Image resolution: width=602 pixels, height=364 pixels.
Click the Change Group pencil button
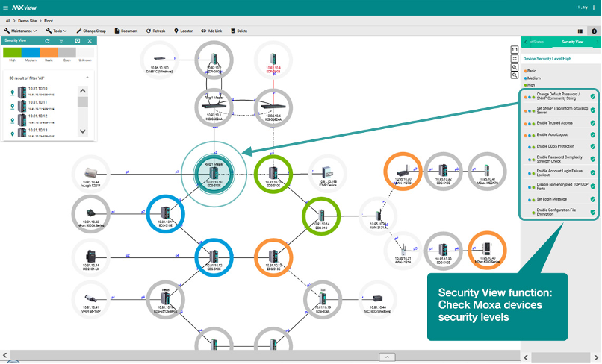(x=90, y=31)
